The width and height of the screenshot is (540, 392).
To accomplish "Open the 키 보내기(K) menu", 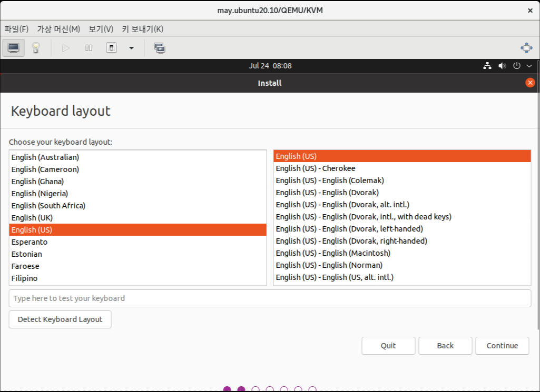I will (143, 29).
